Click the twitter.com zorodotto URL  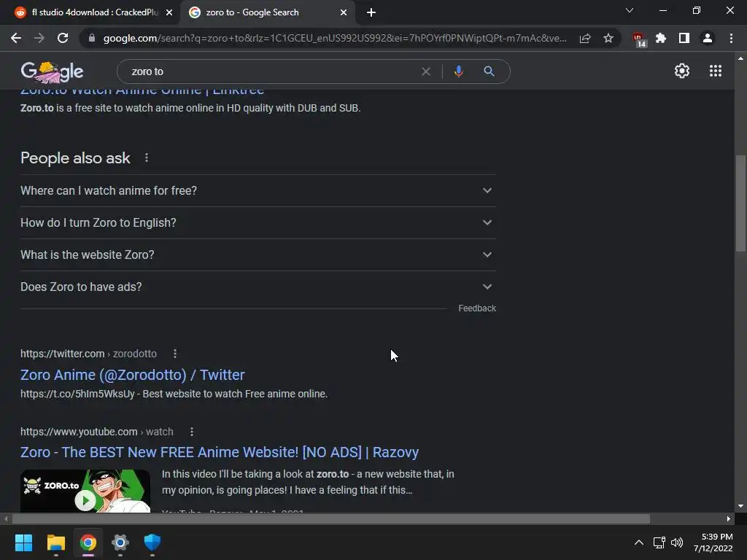(88, 354)
